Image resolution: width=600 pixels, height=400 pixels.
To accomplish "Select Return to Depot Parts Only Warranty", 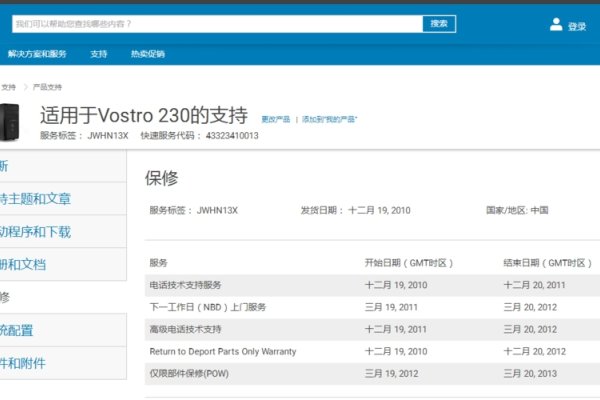I will click(223, 351).
